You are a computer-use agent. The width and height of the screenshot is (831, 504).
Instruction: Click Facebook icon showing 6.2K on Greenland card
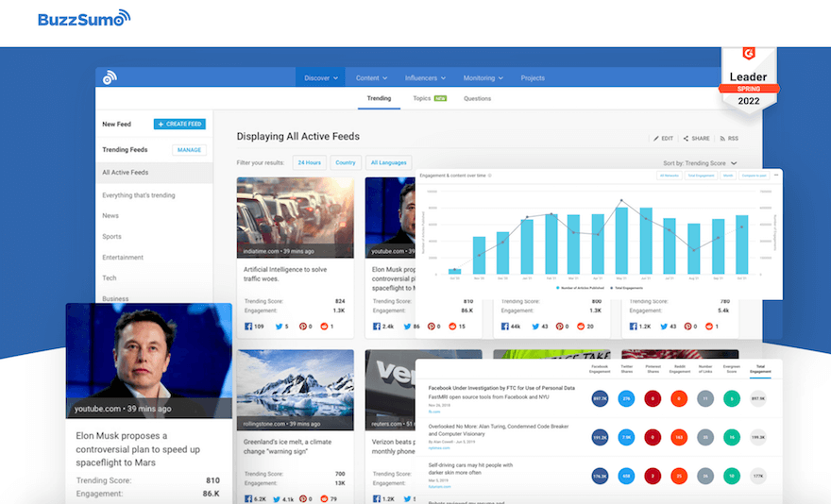tap(248, 498)
